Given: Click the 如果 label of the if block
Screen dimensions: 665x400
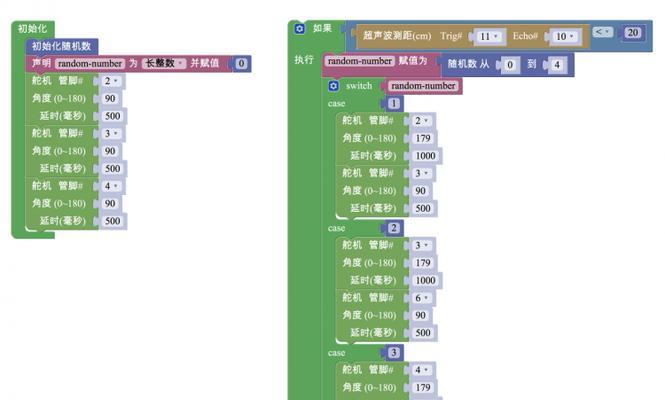Looking at the screenshot, I should click(x=322, y=28).
